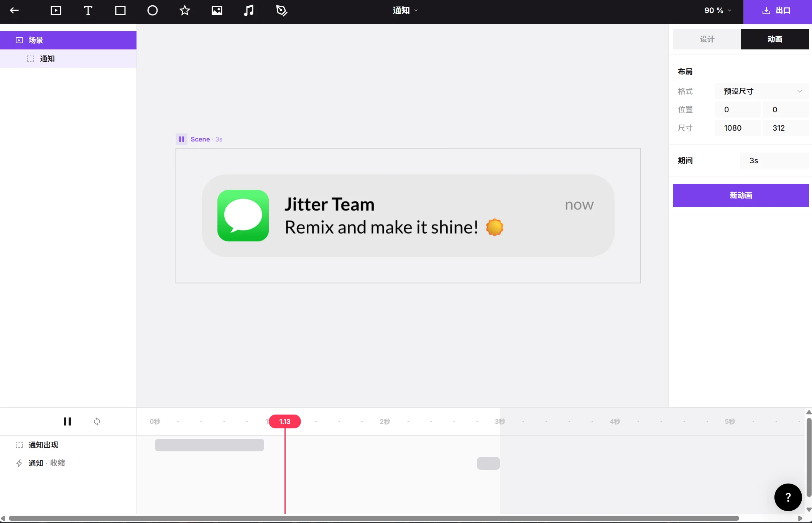Select the circle shape tool
Screen dimensions: 812x523
152,10
